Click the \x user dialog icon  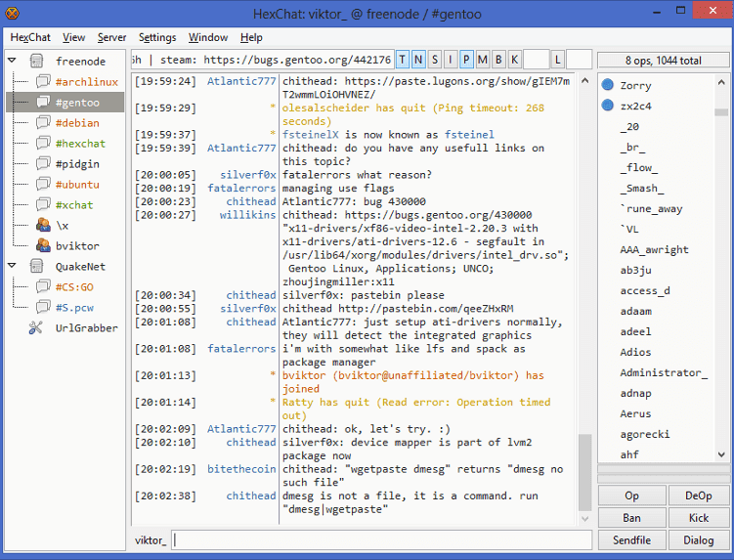click(43, 226)
